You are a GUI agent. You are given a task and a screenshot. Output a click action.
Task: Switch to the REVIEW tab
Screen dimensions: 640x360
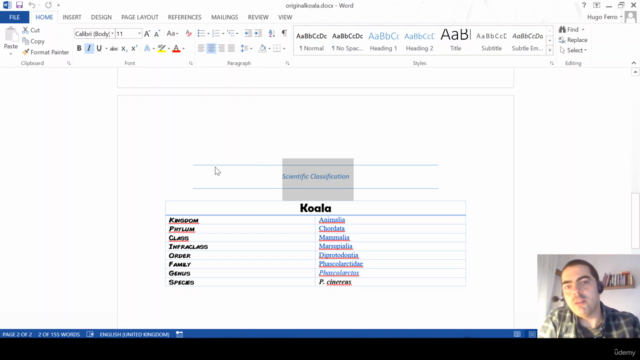click(x=258, y=17)
